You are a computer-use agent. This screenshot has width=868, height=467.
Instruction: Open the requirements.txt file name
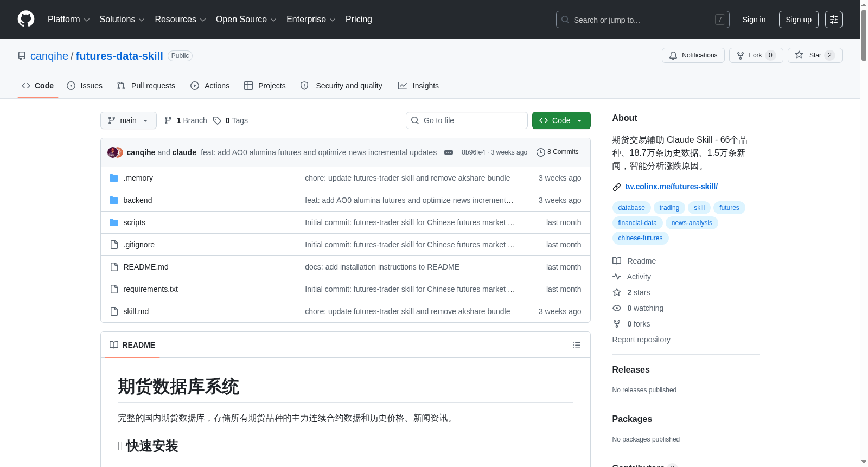click(150, 289)
